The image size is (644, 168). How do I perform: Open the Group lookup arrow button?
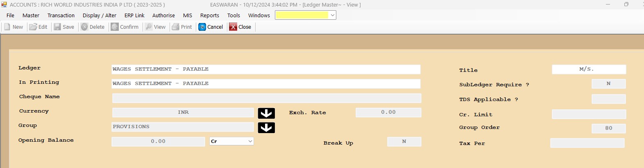point(266,128)
